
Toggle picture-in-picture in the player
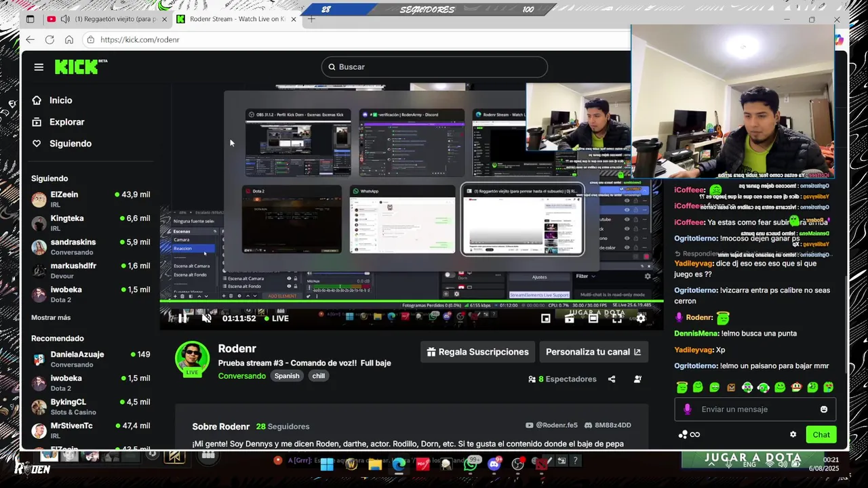(545, 319)
